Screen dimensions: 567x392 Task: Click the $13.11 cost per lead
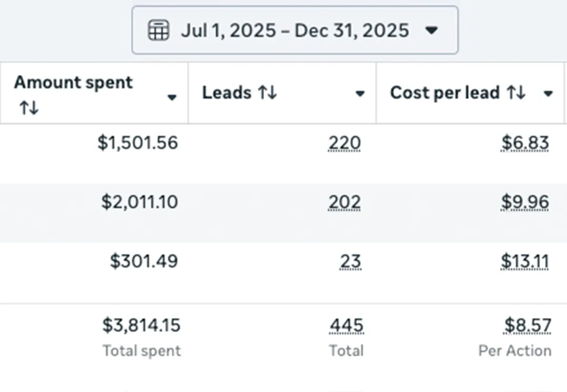pos(524,261)
